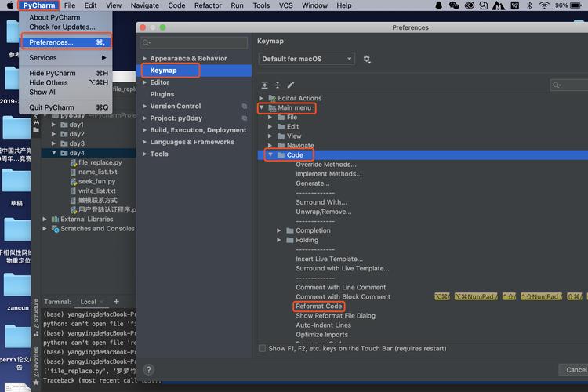Collapse the day4 project folder
Viewport: 588px width, 392px height.
(x=54, y=153)
